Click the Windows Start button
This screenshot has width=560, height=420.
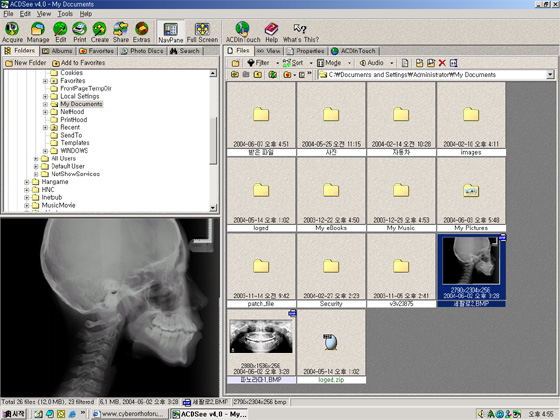(x=14, y=414)
